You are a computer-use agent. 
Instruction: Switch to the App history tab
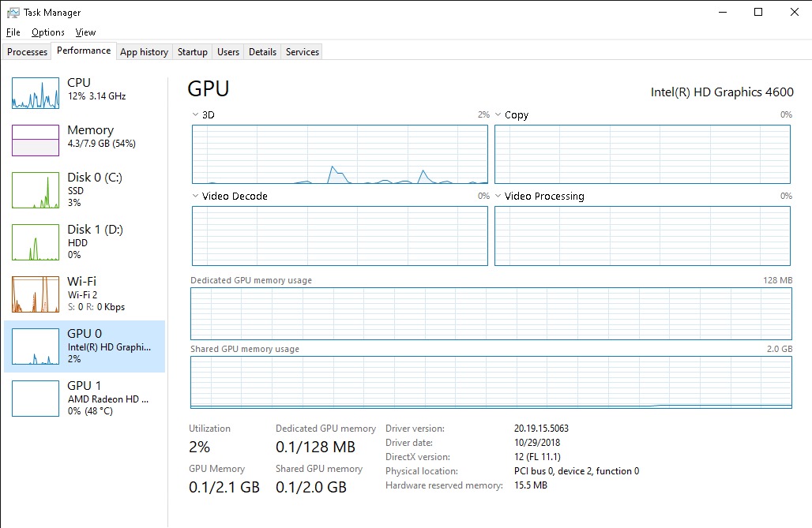144,52
